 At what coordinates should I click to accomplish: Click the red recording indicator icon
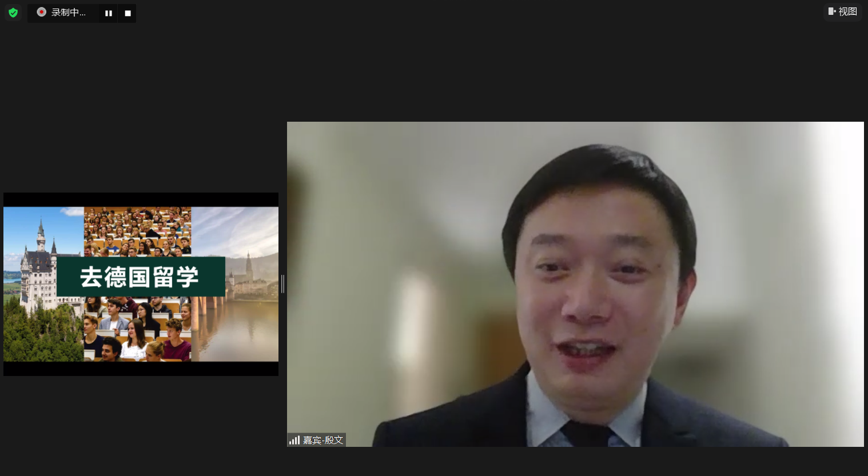point(41,12)
